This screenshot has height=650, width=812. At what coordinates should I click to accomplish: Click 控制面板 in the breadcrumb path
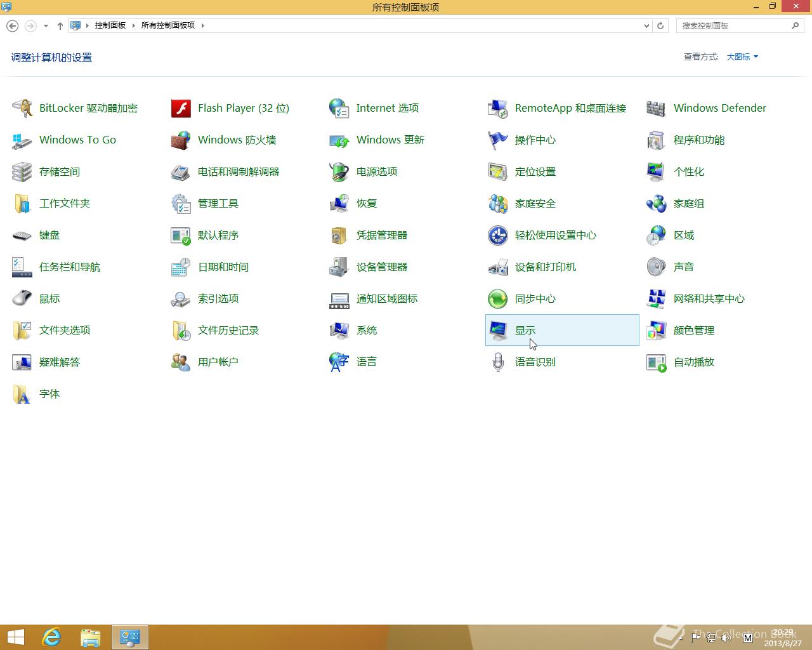click(110, 25)
